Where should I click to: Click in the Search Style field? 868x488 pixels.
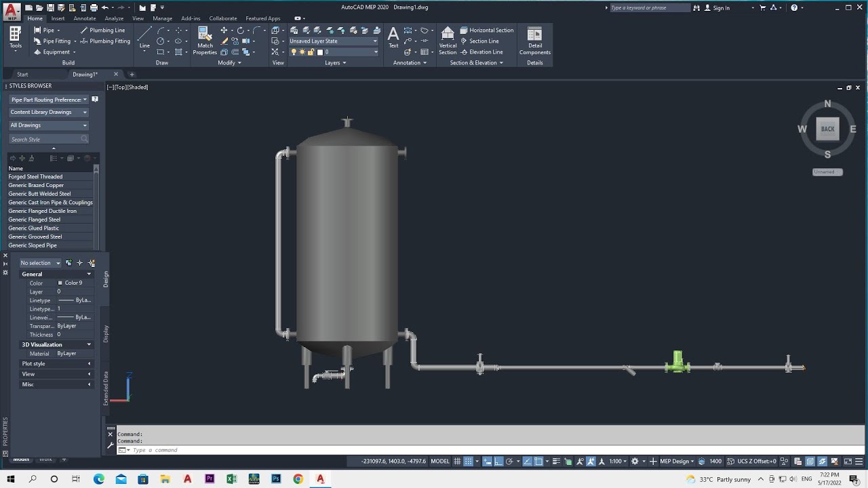pos(49,139)
